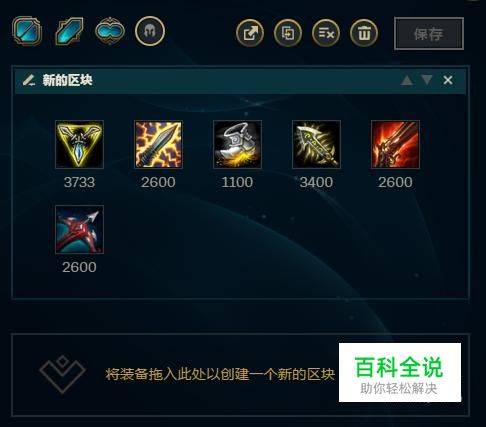The width and height of the screenshot is (486, 427).
Task: Select the Trinity Force item costing 3733
Action: (79, 144)
